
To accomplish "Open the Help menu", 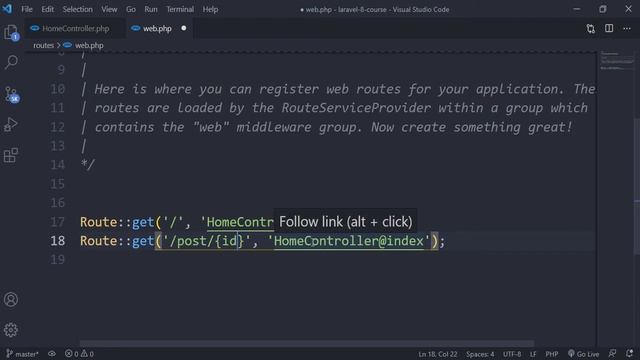I will pyautogui.click(x=210, y=9).
